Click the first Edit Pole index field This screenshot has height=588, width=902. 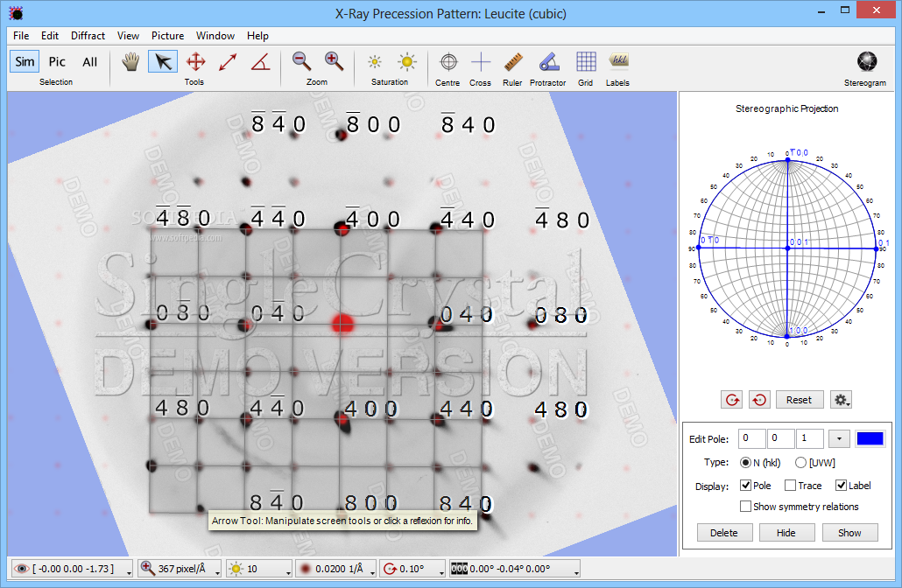tap(751, 438)
